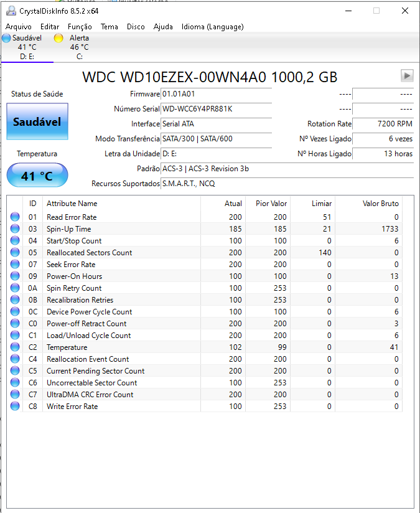Viewport: 420px width, 513px height.
Task: Click the status orb beside Temperature attribute
Action: (15, 347)
